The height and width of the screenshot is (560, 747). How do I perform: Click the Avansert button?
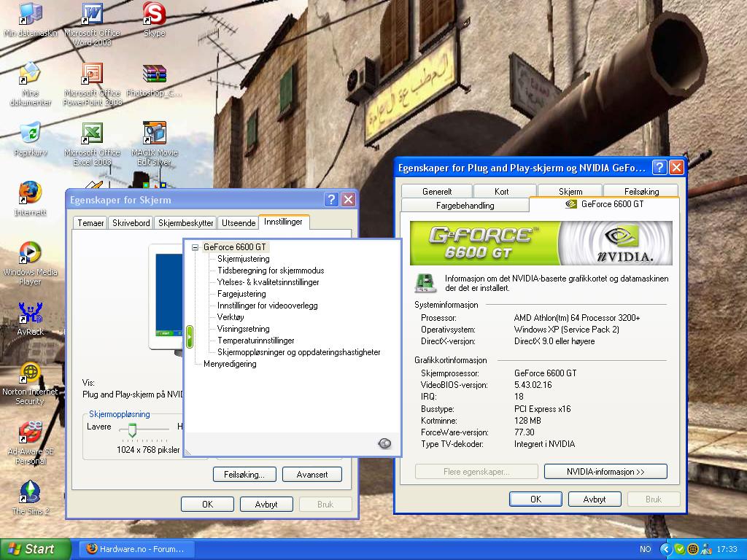point(312,474)
